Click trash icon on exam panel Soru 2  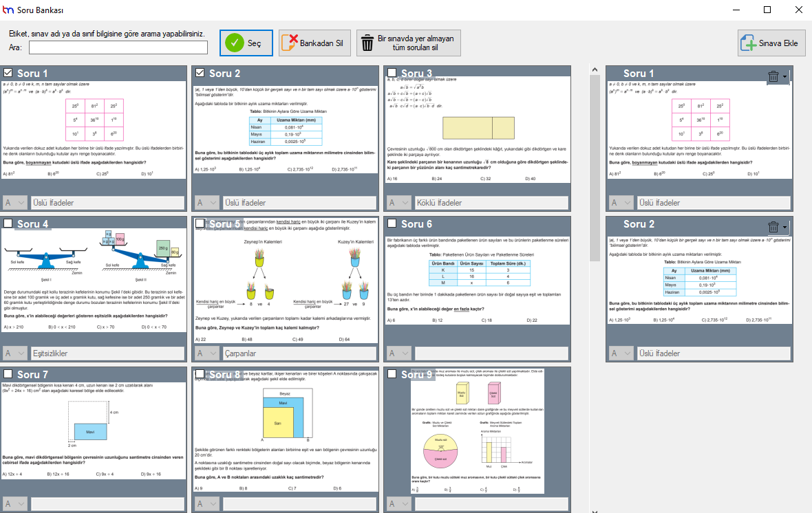click(773, 227)
